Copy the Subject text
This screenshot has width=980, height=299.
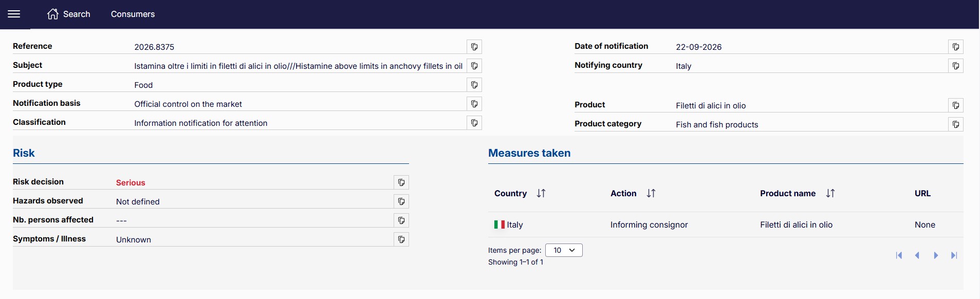click(x=474, y=66)
